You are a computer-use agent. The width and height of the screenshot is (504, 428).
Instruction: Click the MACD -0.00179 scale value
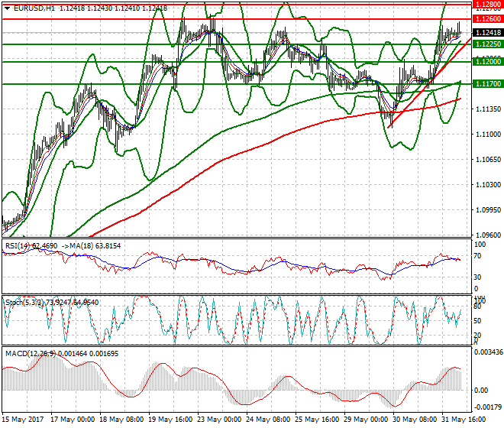click(x=488, y=407)
